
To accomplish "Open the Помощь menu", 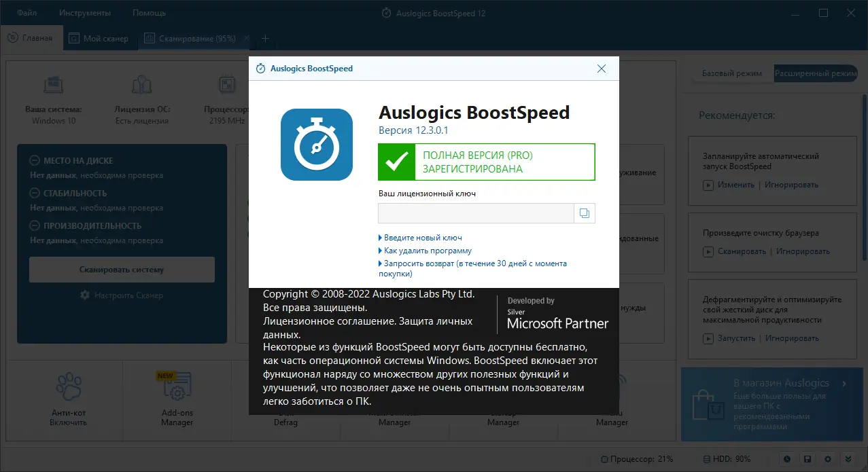I will click(149, 13).
